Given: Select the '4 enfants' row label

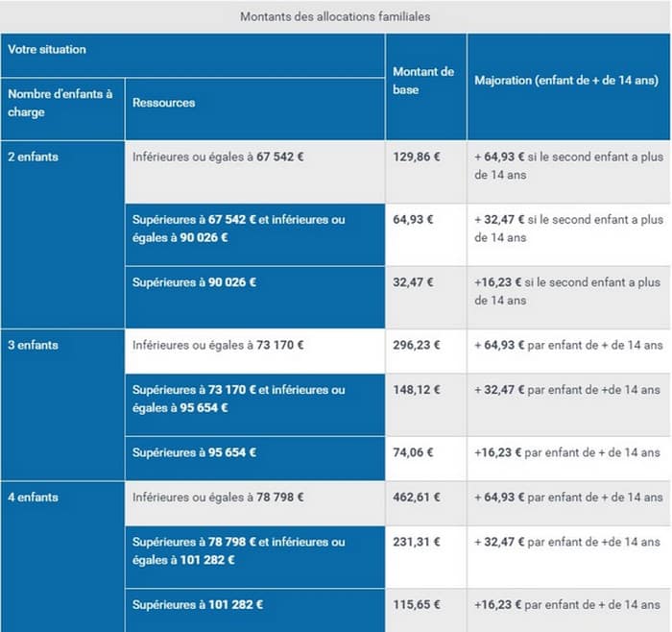Looking at the screenshot, I should [62, 556].
